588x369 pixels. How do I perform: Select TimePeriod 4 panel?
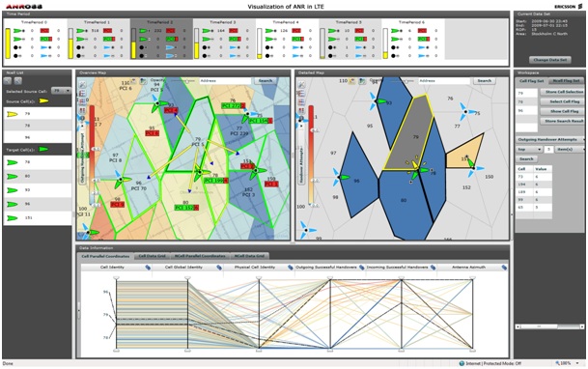point(288,39)
